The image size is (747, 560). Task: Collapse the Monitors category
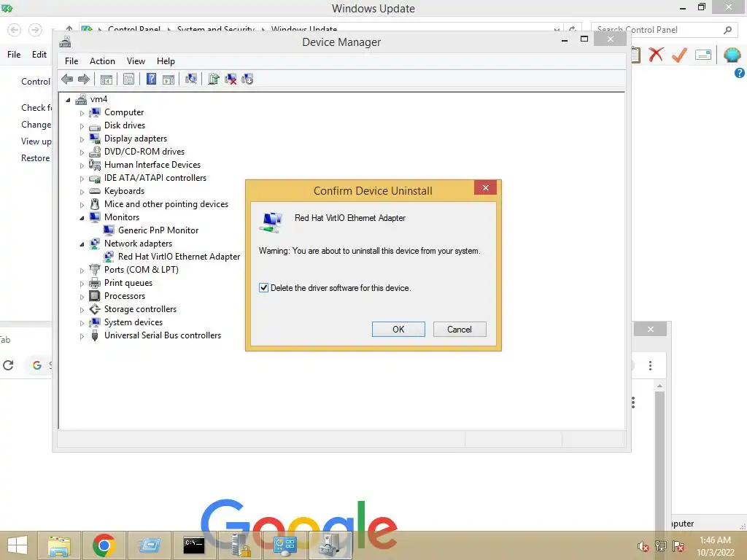[82, 217]
